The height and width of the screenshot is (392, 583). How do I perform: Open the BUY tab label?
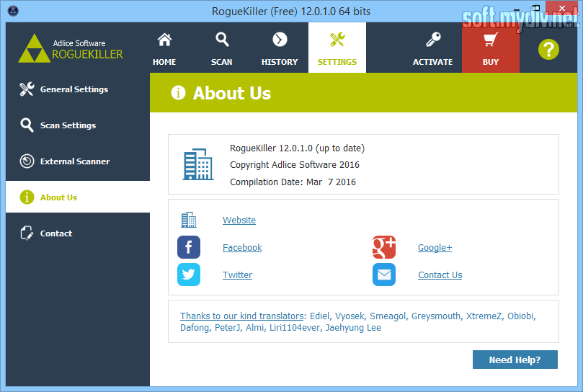coord(491,62)
